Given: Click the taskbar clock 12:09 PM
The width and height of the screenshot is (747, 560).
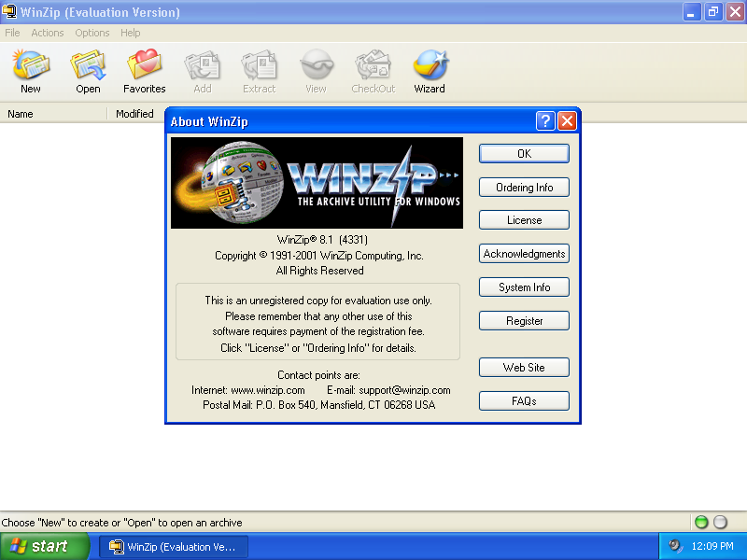Looking at the screenshot, I should (712, 546).
